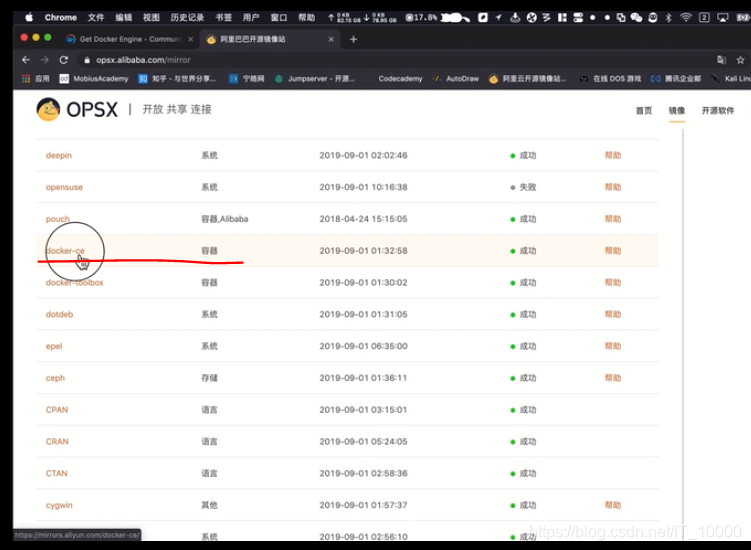Click 帮助 in the docker-toolbox row
The height and width of the screenshot is (550, 751).
pos(613,283)
